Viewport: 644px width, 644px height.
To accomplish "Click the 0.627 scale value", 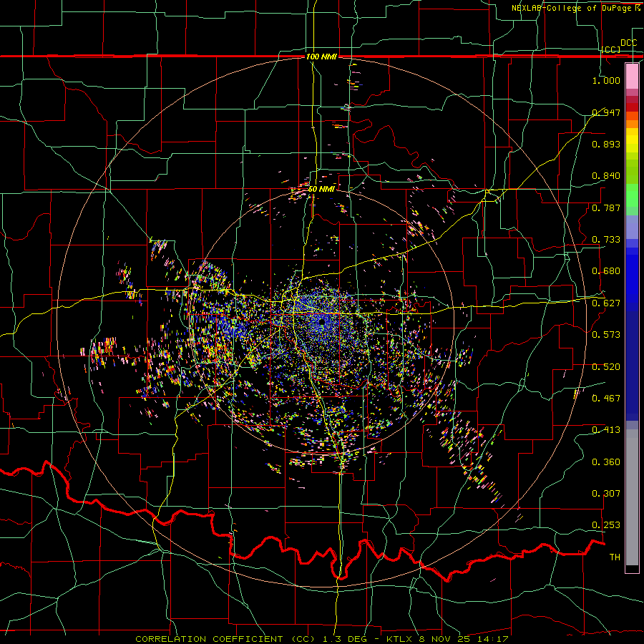I will tap(606, 303).
